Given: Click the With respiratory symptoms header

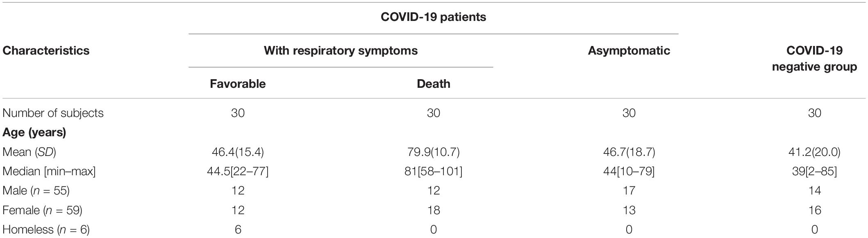Looking at the screenshot, I should [341, 50].
